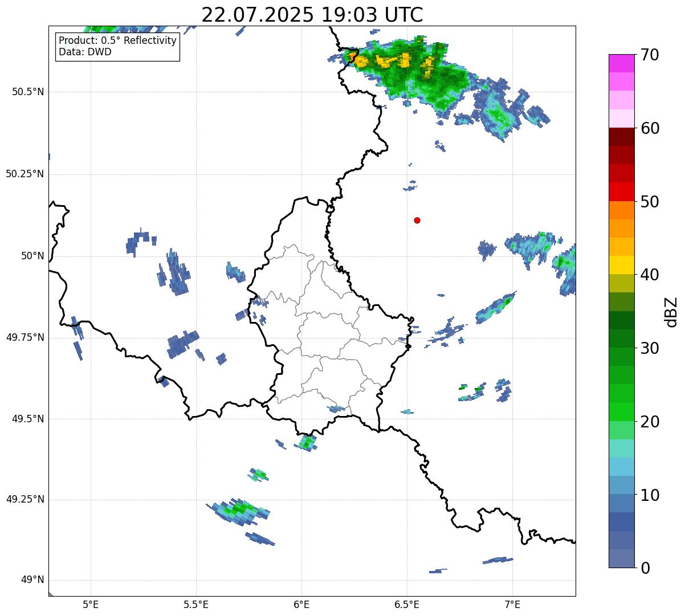Click the latitude label "49.25°N"

[x=25, y=499]
